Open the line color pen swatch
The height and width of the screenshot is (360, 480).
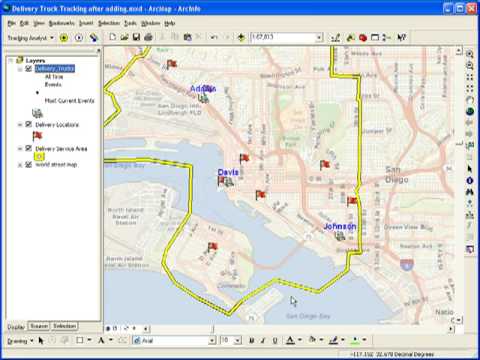tap(334, 340)
